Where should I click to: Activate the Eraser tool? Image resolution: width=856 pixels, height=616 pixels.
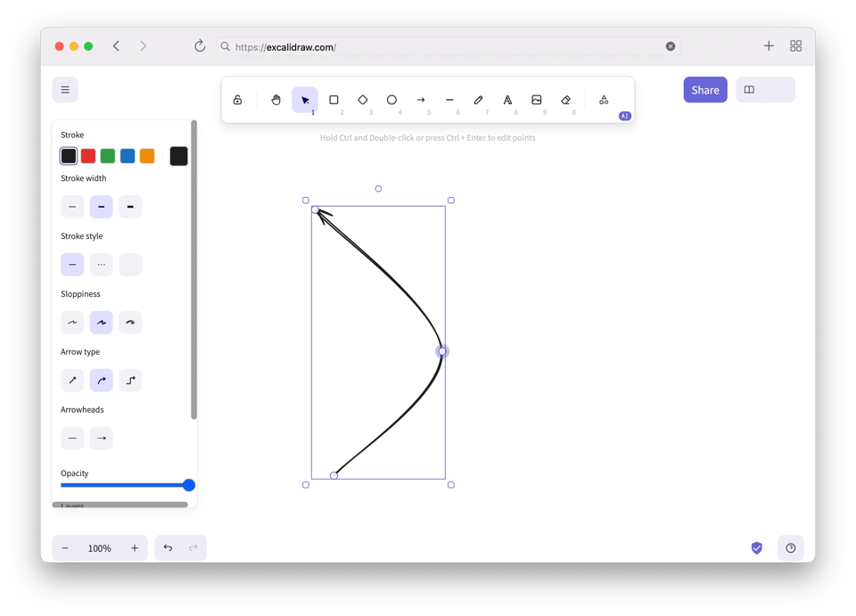[x=565, y=99]
